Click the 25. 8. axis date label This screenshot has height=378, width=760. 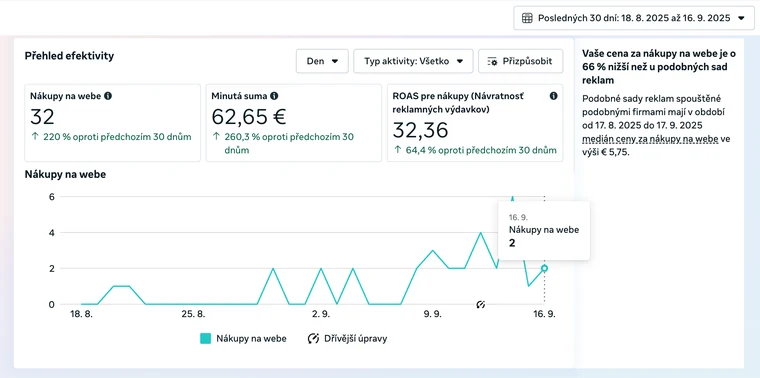point(193,314)
